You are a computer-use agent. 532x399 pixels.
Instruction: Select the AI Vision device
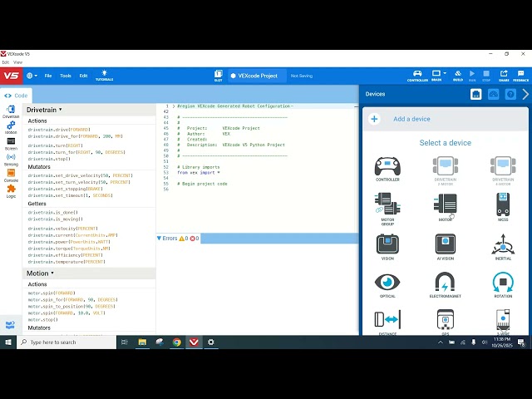[x=446, y=247]
